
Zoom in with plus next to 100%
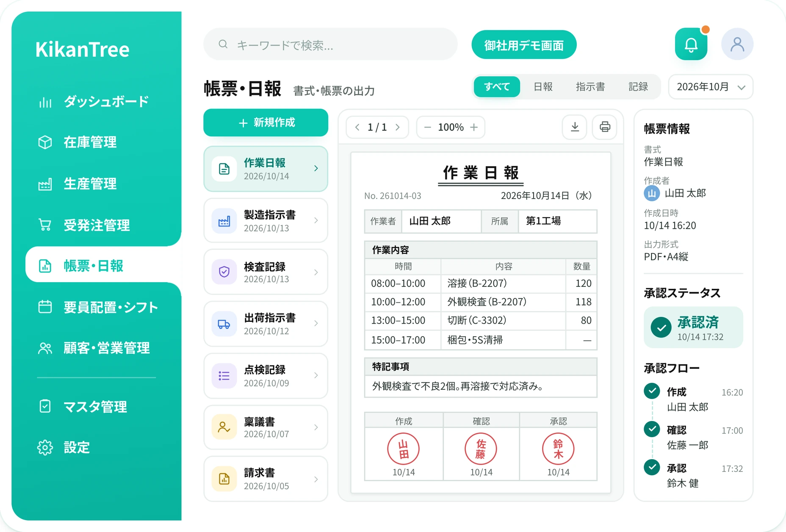[x=474, y=127]
